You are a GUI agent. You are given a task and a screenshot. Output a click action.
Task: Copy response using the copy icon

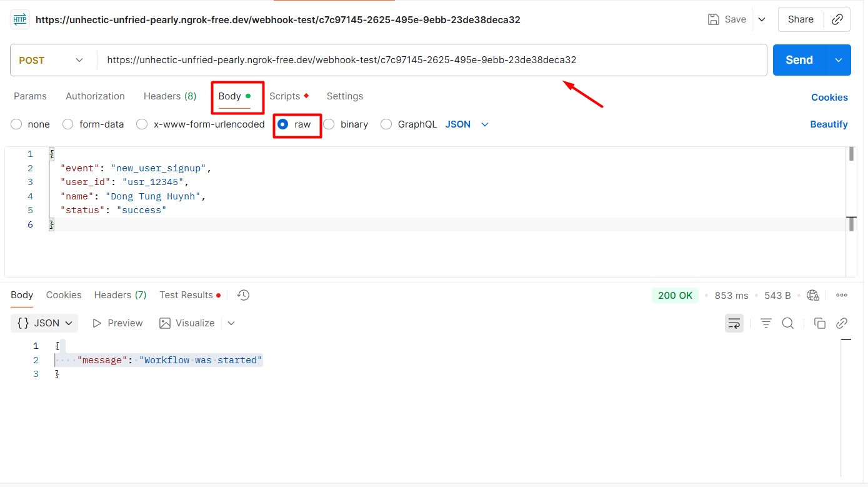(x=819, y=323)
